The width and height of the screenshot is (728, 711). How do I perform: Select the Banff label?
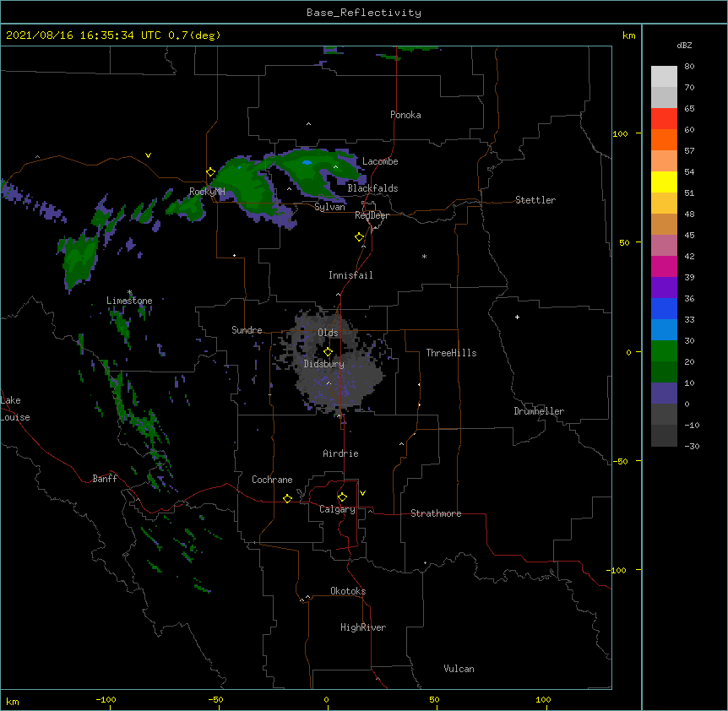point(105,479)
